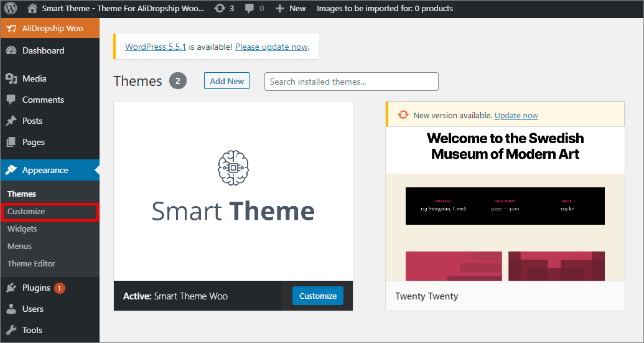644x343 pixels.
Task: Click the home icon for site name
Action: point(32,9)
